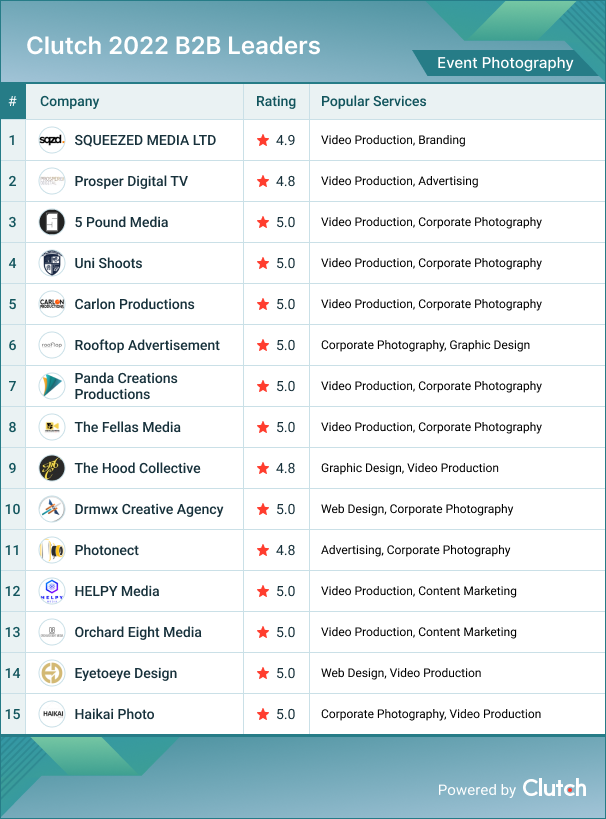This screenshot has width=606, height=819.
Task: Select the Eyetoeye Design logo icon
Action: click(52, 673)
